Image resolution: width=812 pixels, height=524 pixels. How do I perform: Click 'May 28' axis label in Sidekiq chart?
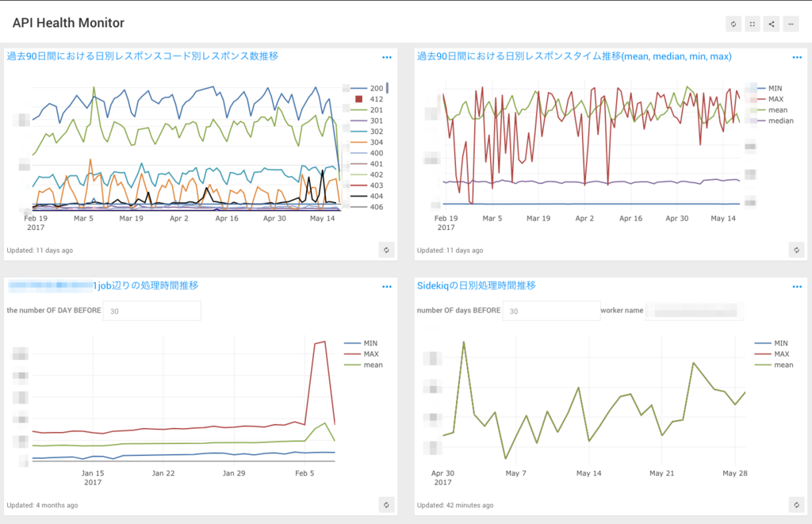click(x=735, y=473)
